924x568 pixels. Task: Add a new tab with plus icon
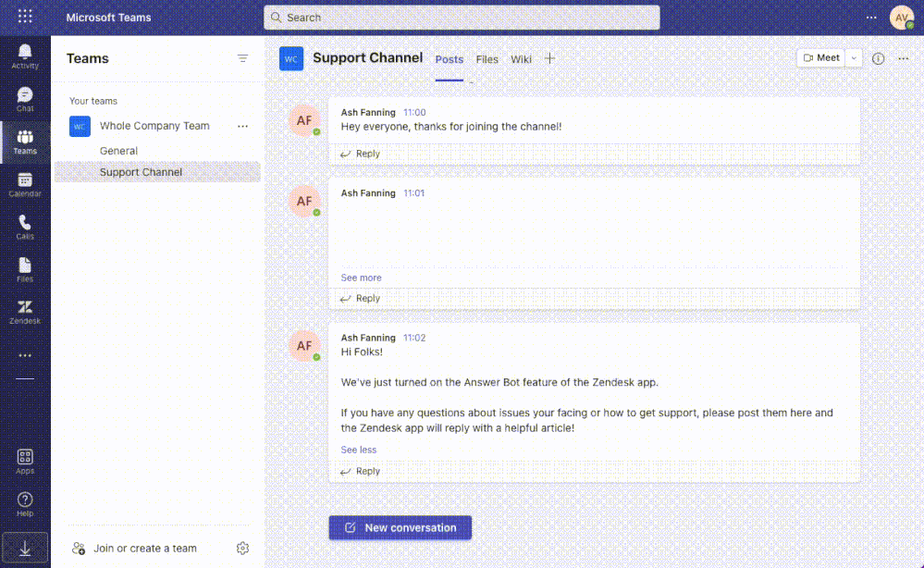point(549,58)
